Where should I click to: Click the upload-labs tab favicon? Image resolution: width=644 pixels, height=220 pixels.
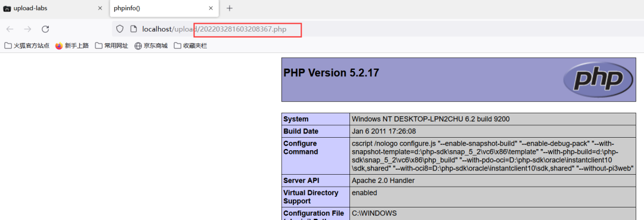pos(7,8)
